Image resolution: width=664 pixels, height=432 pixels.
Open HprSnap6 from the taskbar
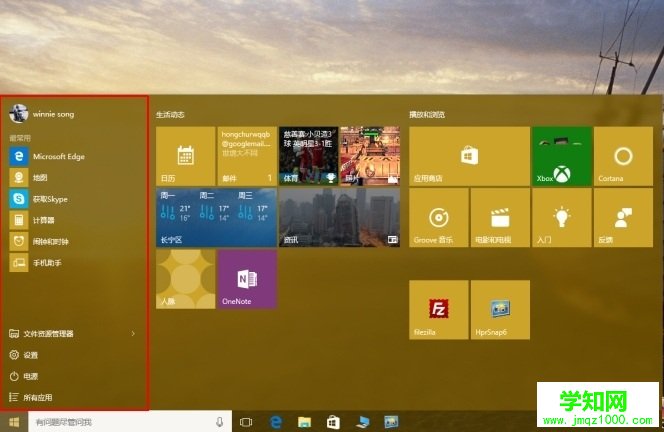391,422
